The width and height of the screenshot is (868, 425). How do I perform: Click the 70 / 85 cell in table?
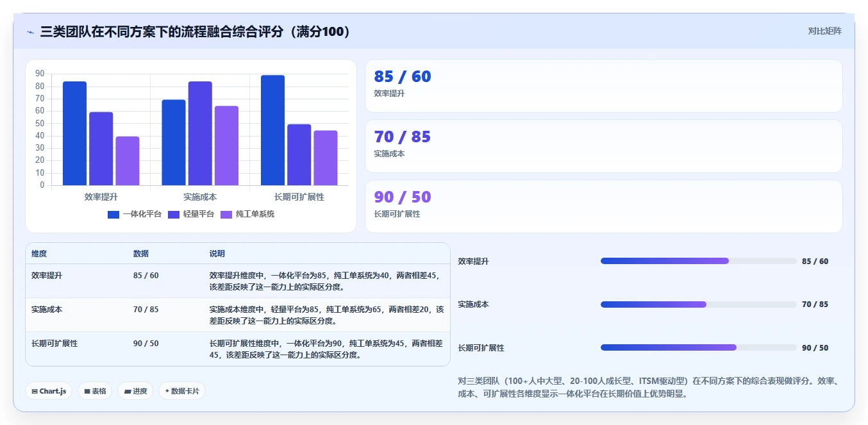coord(146,309)
